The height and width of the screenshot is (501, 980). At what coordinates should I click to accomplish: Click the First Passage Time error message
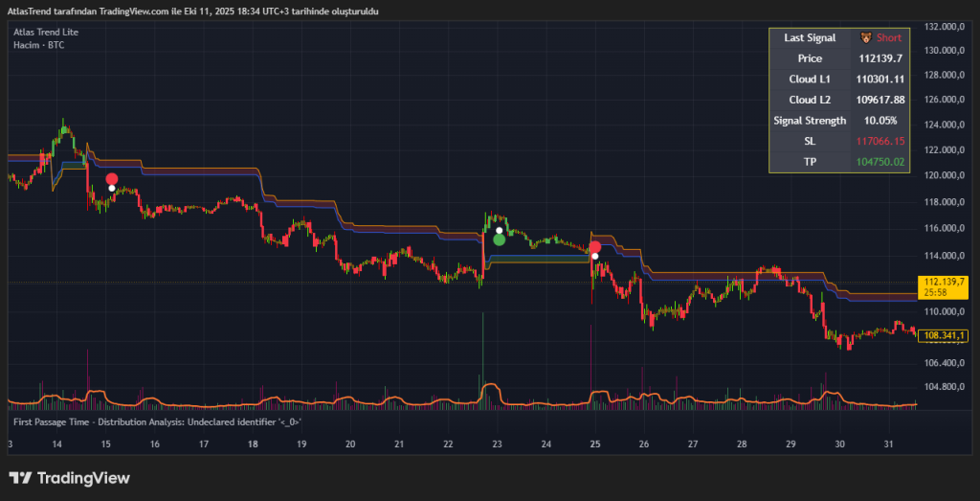pos(158,421)
